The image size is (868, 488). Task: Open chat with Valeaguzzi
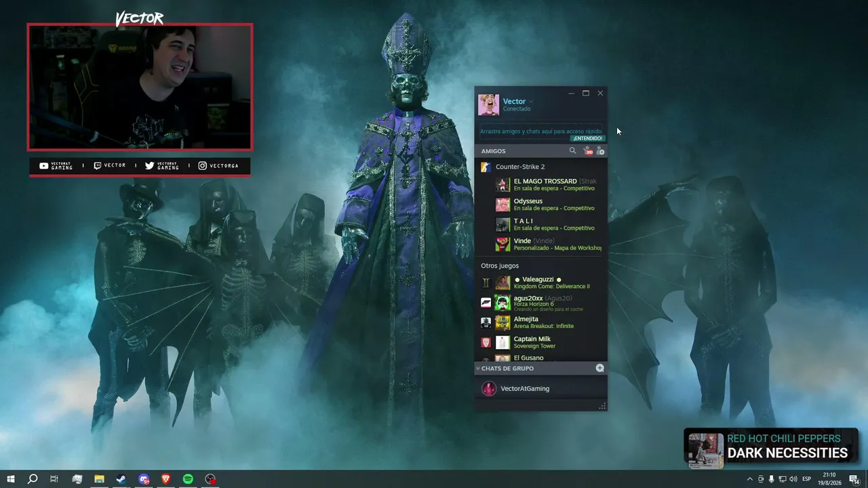coord(541,283)
